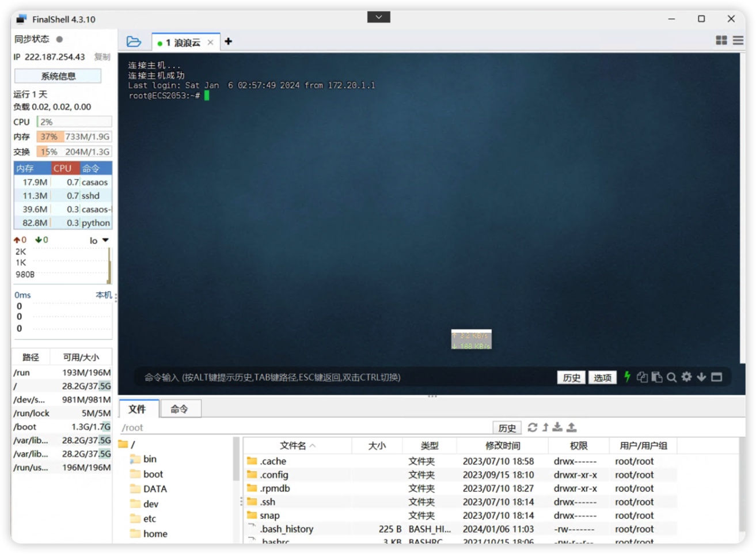Open the hamburger main menu
Image resolution: width=756 pixels, height=554 pixels.
[x=738, y=40]
